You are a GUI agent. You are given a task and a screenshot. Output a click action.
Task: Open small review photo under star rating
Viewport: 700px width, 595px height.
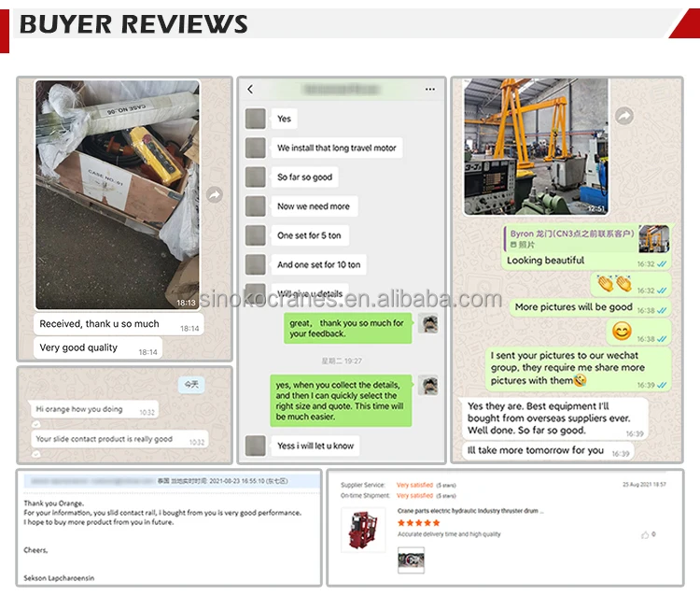click(412, 560)
